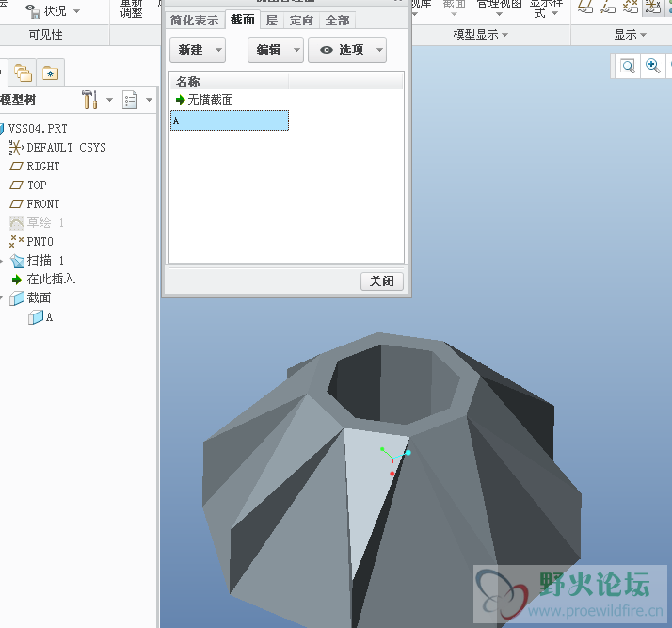The width and height of the screenshot is (672, 628).
Task: Select the 扫描 1 sweep feature icon
Action: 17,261
